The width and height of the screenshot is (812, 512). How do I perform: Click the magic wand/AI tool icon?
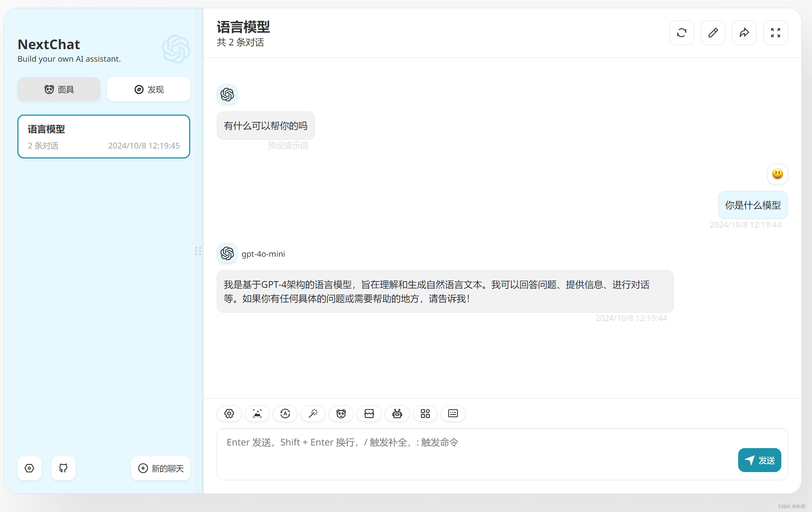[313, 413]
